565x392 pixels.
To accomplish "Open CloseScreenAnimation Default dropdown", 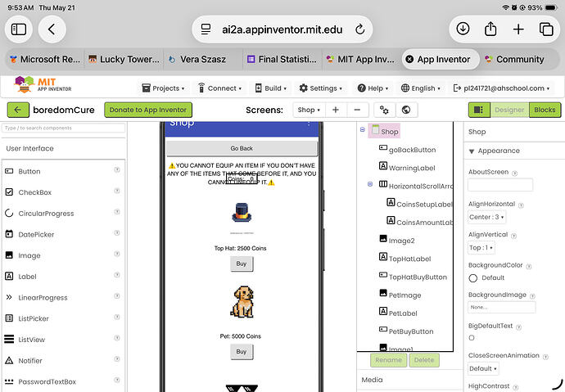I will [483, 368].
